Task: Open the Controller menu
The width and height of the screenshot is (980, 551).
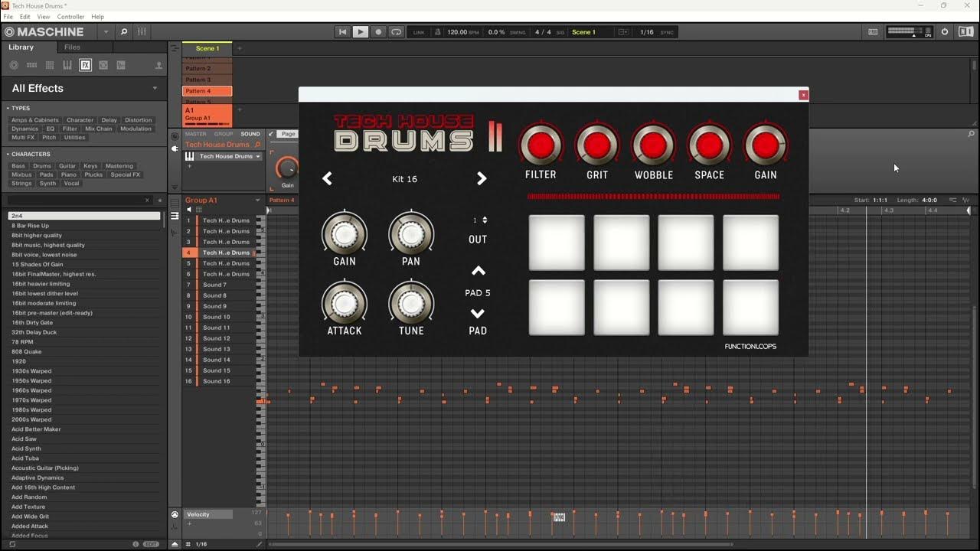Action: pos(71,17)
